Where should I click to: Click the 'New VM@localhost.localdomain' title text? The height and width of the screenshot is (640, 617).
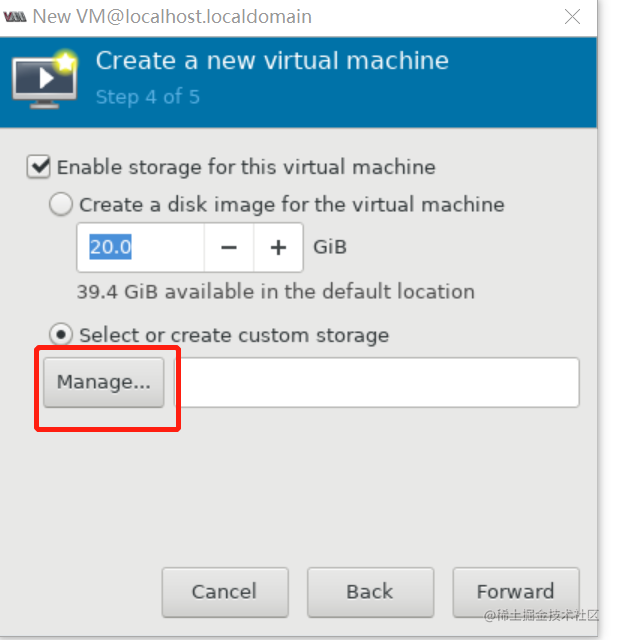(172, 17)
